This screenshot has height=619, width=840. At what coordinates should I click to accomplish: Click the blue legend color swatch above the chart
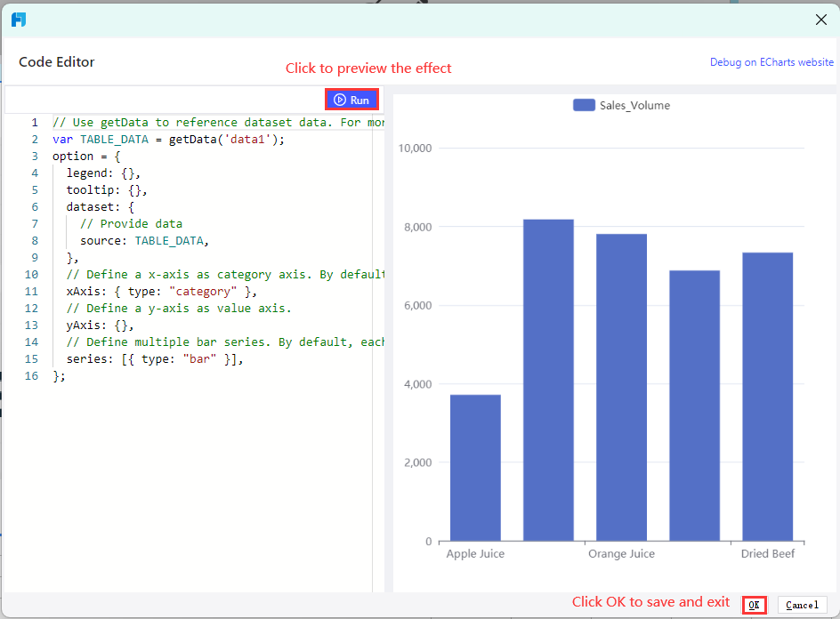[584, 105]
